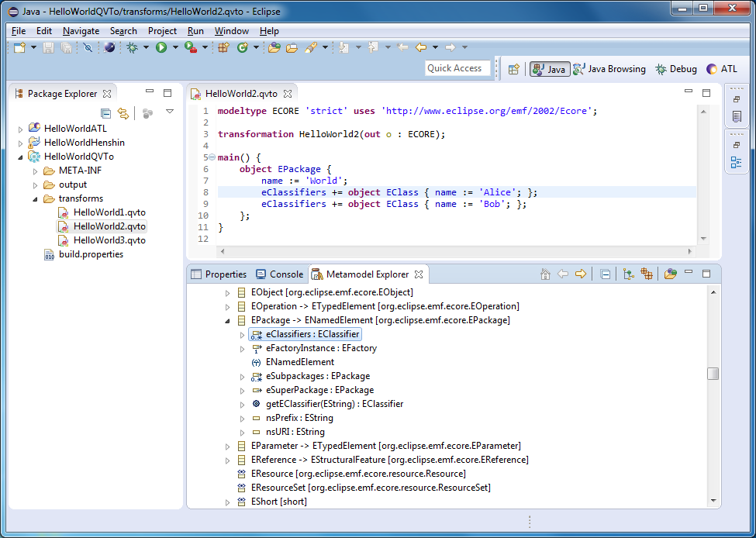Select the build.properties file
Image resolution: width=756 pixels, height=538 pixels.
91,254
